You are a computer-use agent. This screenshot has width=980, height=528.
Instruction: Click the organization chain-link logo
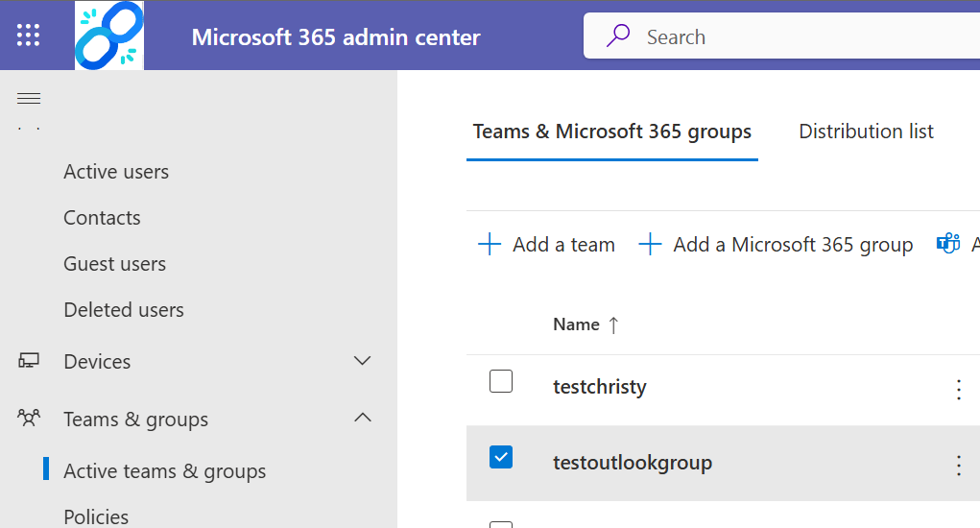[109, 36]
